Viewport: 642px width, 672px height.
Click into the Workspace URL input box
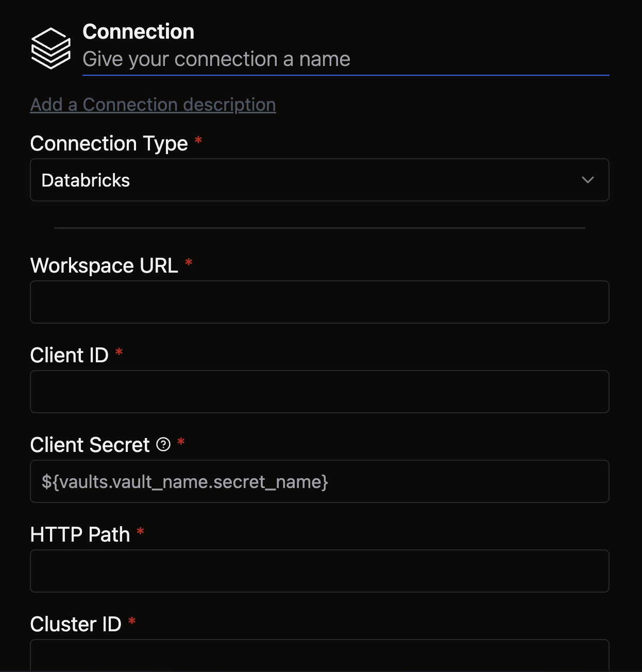click(x=319, y=302)
